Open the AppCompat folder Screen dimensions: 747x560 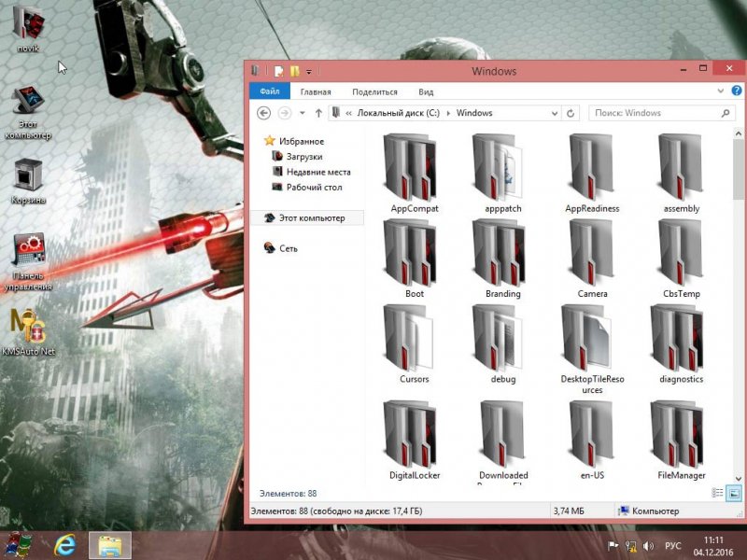click(x=414, y=173)
